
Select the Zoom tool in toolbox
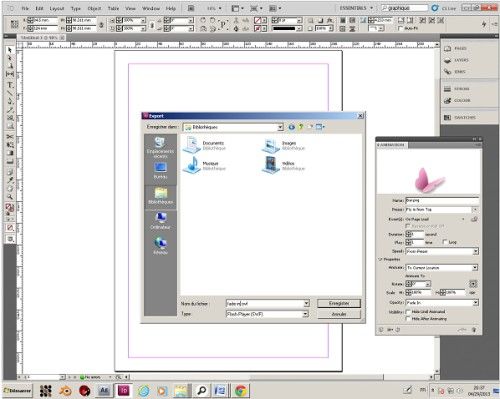pos(10,197)
